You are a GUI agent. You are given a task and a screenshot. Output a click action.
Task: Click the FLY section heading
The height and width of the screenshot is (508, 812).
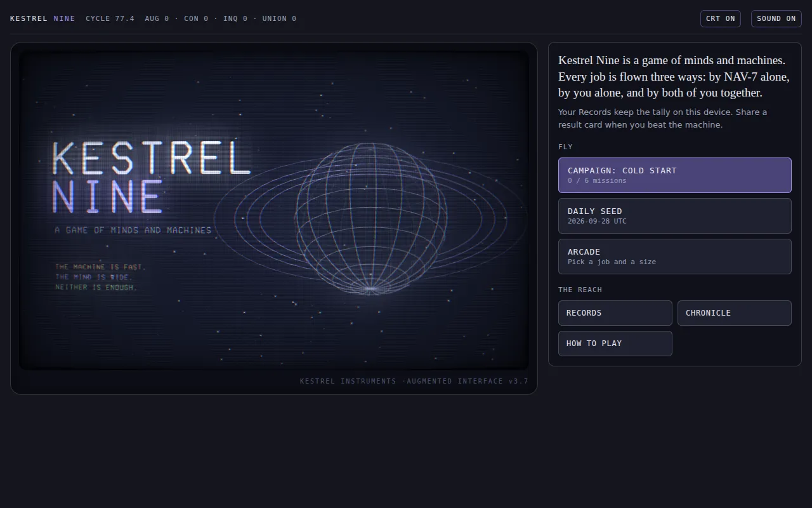pos(565,147)
